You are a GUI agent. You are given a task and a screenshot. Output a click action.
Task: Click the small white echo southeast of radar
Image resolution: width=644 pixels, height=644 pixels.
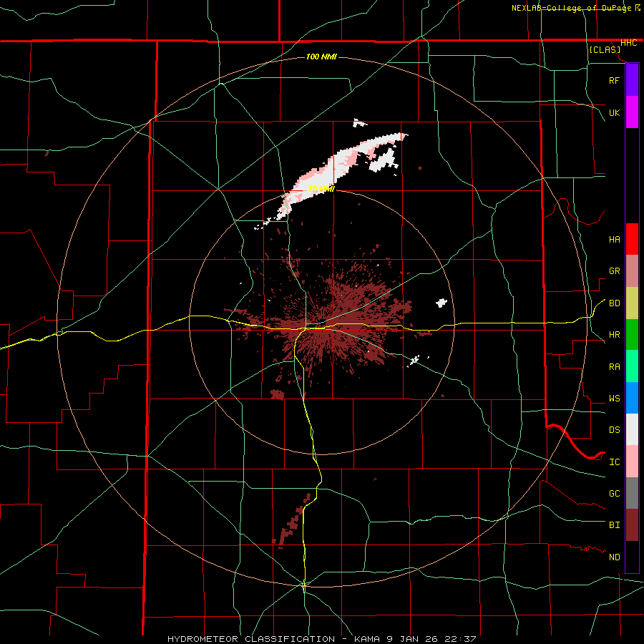point(414,360)
